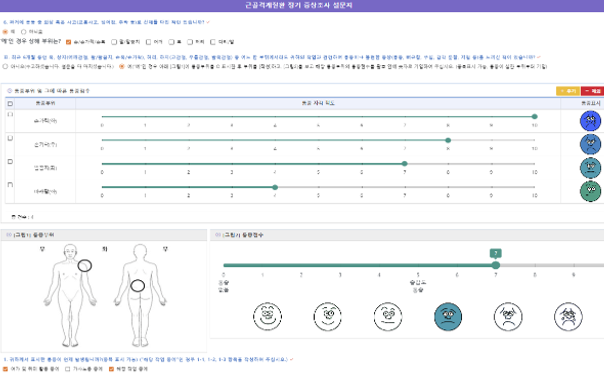Click the bright blue face in first table row
Viewport: 604px width, 378px height.
(590, 121)
